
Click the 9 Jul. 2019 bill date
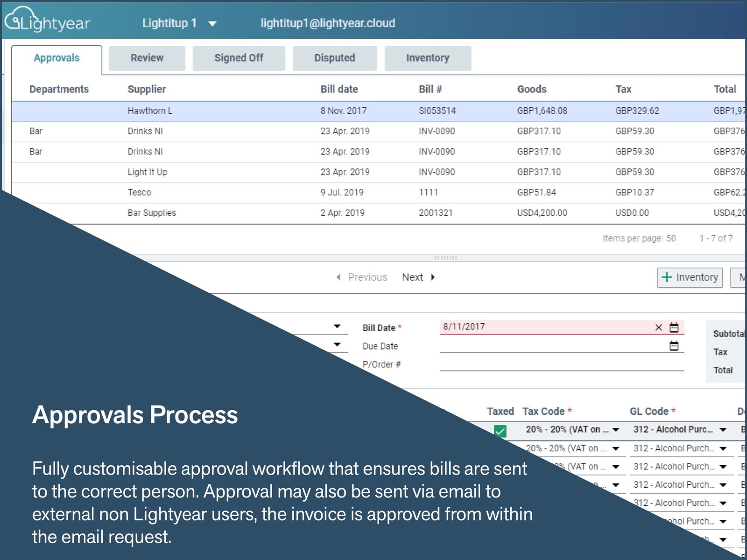[x=342, y=192]
